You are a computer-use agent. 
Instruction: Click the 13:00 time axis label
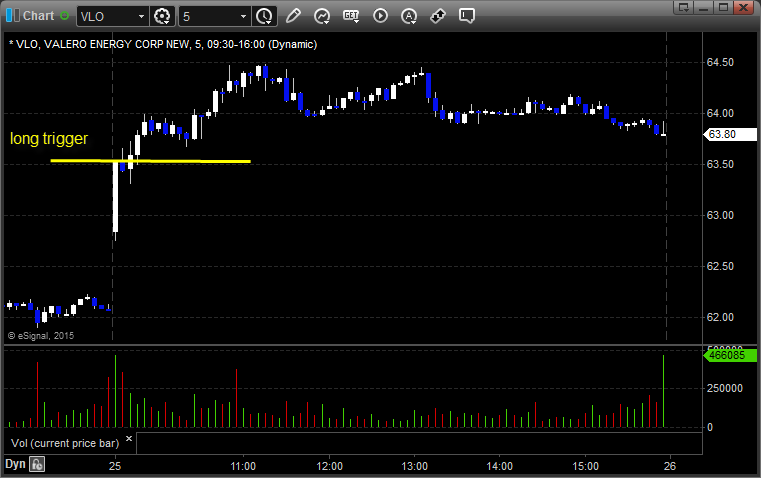[x=414, y=466]
